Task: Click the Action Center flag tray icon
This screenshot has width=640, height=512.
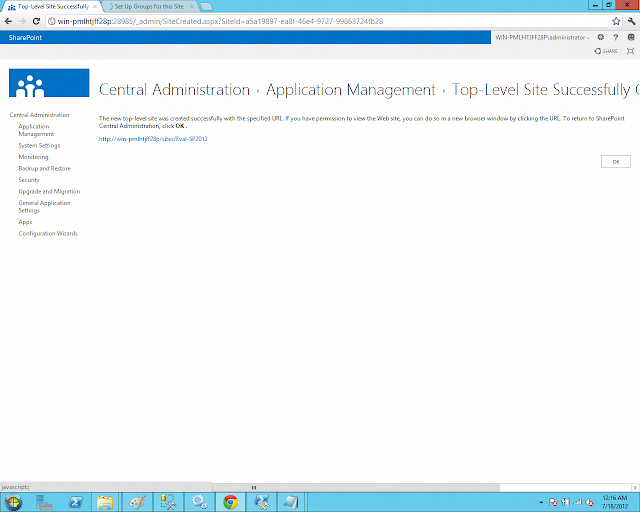Action: 553,502
